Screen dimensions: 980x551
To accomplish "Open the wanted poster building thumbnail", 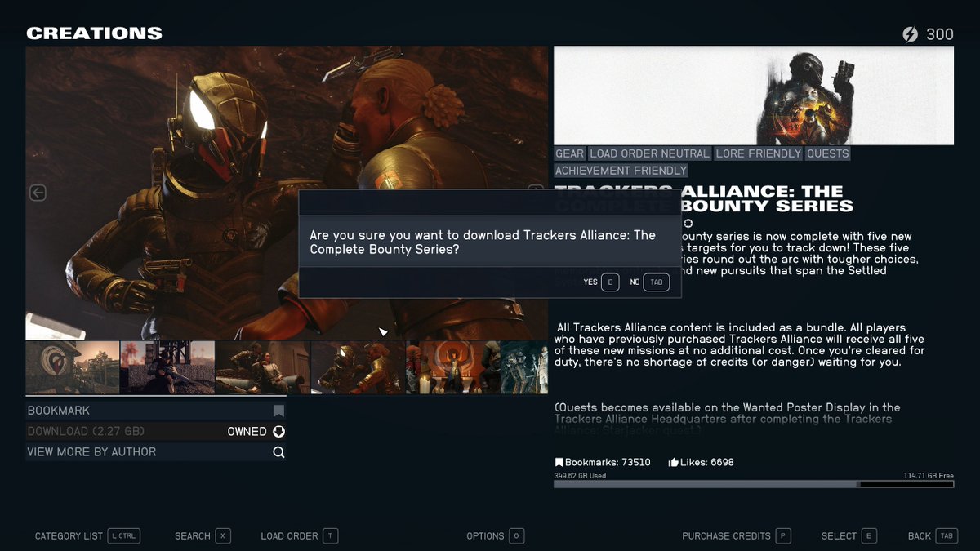I will (x=73, y=367).
